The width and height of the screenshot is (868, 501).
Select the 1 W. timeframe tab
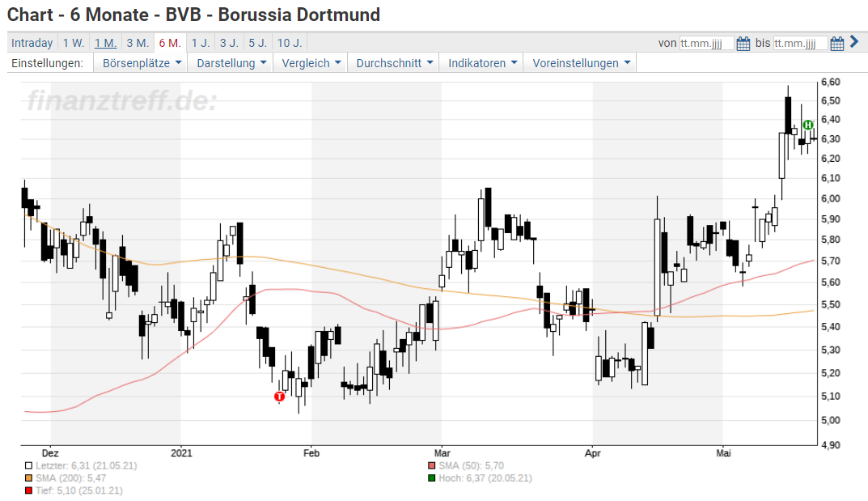[x=74, y=43]
